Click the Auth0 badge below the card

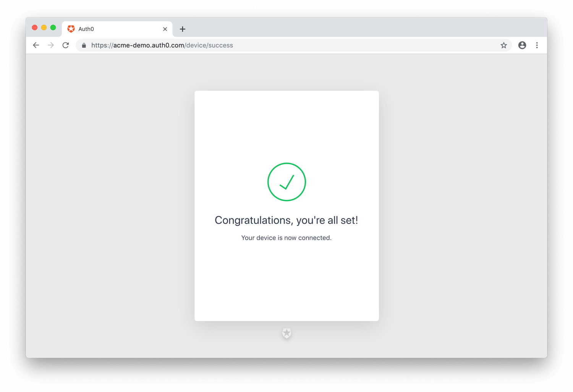pos(286,333)
